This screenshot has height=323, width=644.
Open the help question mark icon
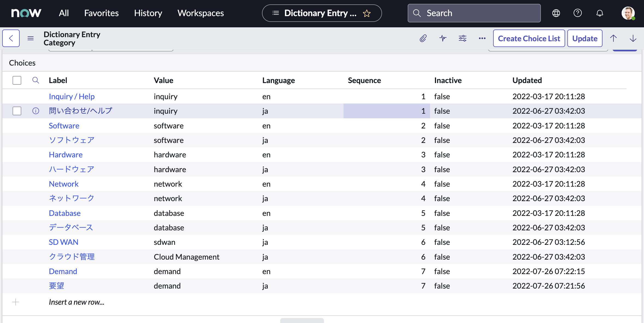click(578, 13)
